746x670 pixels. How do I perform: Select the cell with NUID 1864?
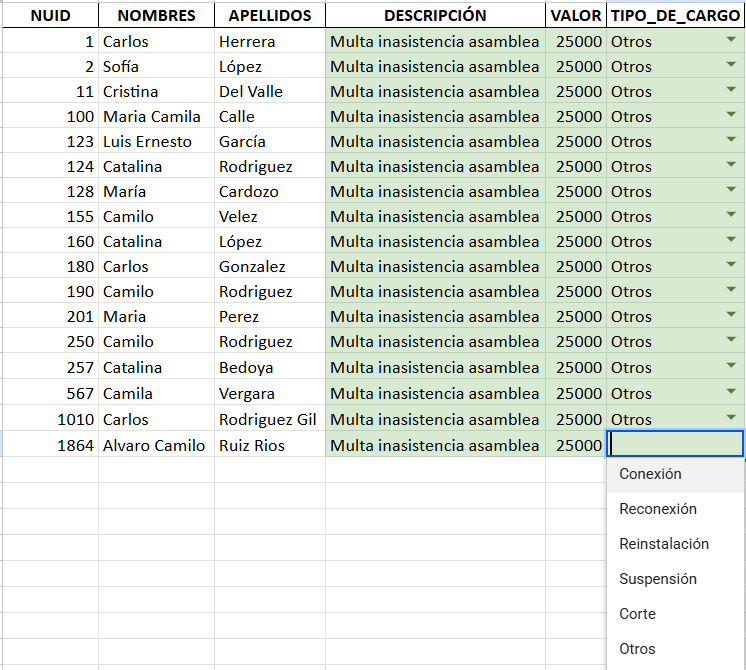pyautogui.click(x=50, y=445)
